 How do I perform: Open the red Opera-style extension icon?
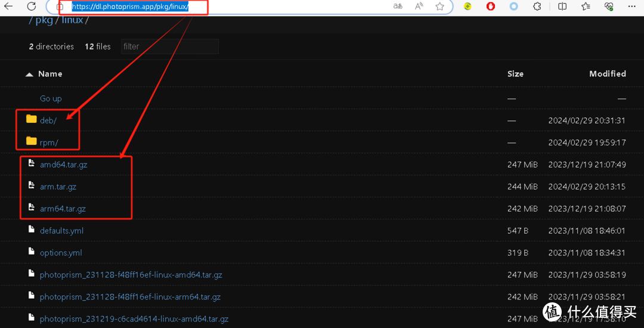pyautogui.click(x=490, y=6)
